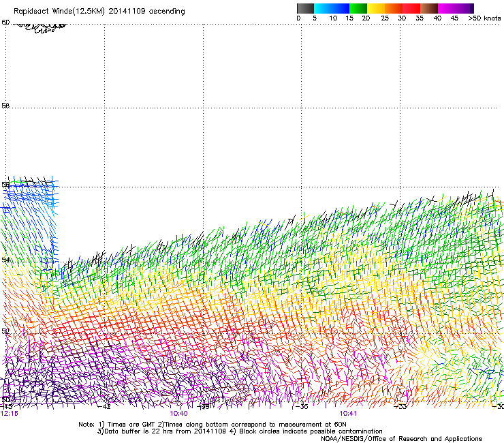Viewport: 504px width, 443px height.
Task: Click the red 30-35 knots color segment
Action: 411,8
